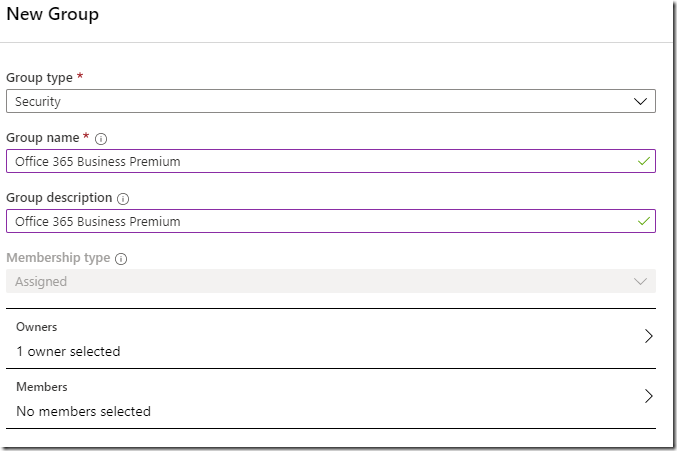This screenshot has width=677, height=451.
Task: Click the Membership type info icon
Action: pyautogui.click(x=121, y=259)
